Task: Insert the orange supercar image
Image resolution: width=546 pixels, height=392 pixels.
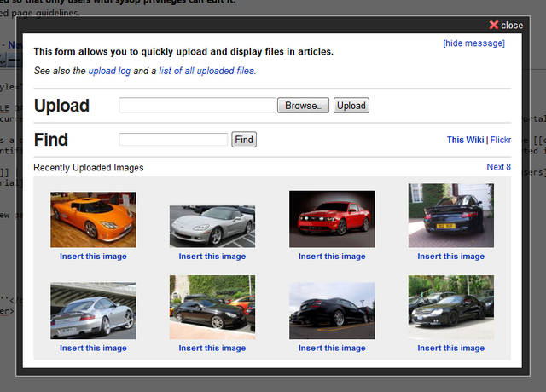Action: pos(93,257)
